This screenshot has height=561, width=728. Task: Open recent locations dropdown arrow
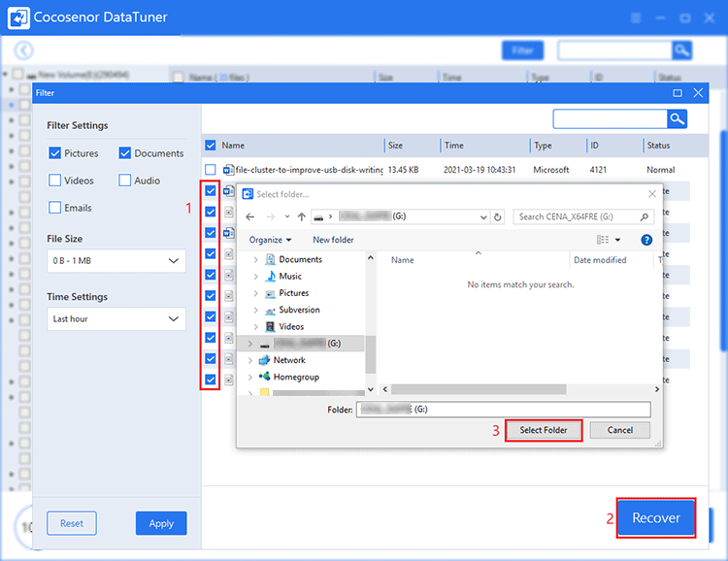tap(287, 216)
